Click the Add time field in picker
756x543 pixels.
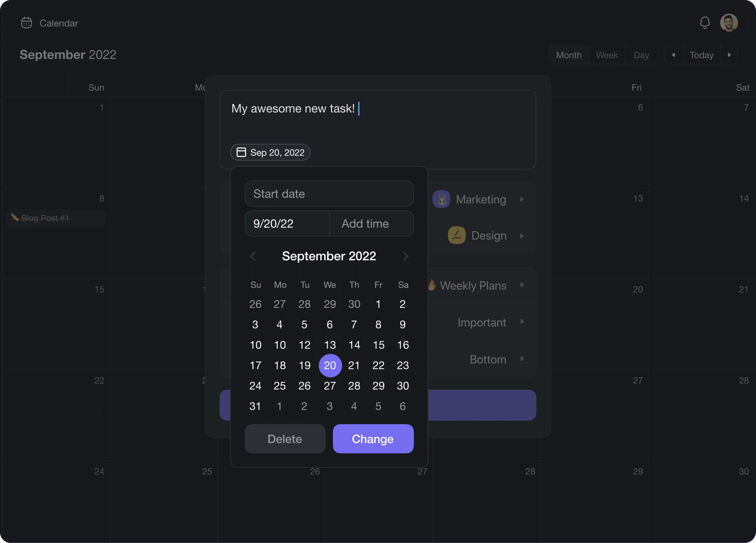pyautogui.click(x=372, y=223)
